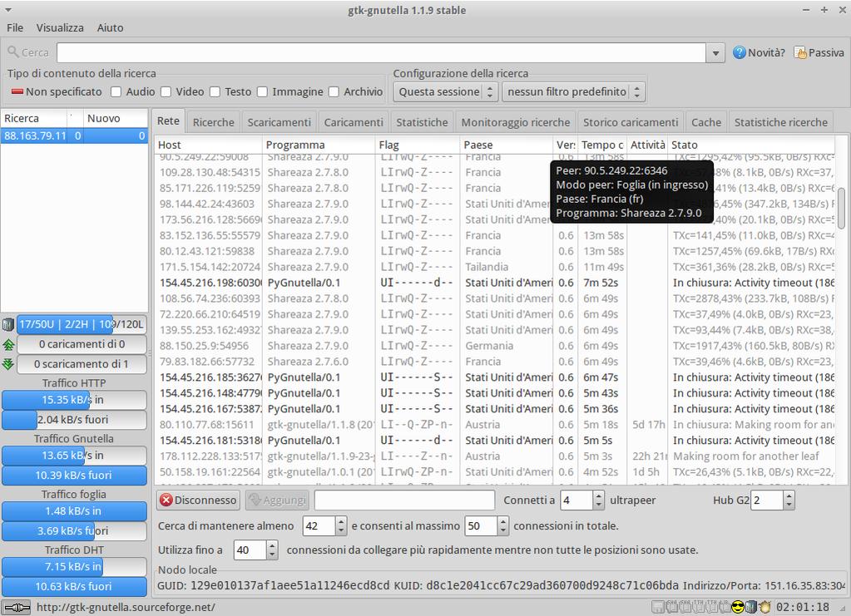Enable the Audio content type checkbox
The width and height of the screenshot is (851, 616).
click(x=116, y=91)
